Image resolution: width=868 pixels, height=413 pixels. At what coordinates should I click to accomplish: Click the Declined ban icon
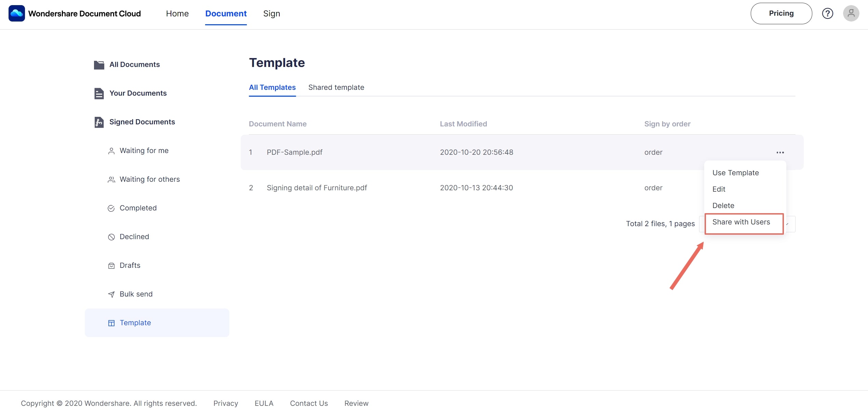click(x=111, y=237)
